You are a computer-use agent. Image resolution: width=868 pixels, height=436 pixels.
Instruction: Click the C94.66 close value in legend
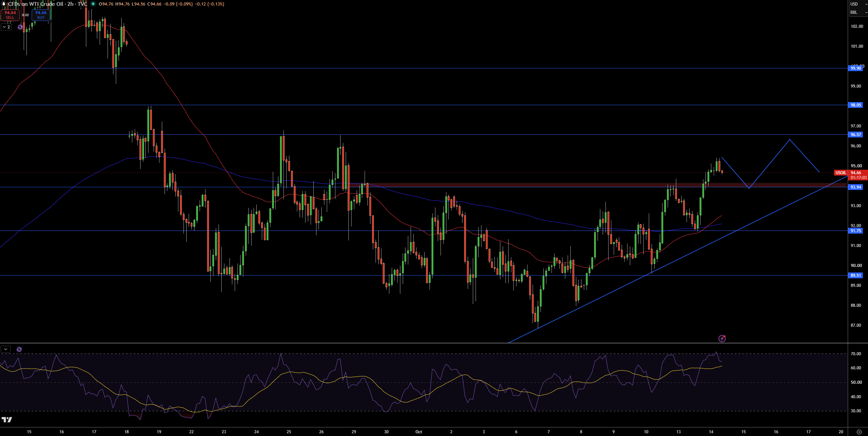coord(154,4)
